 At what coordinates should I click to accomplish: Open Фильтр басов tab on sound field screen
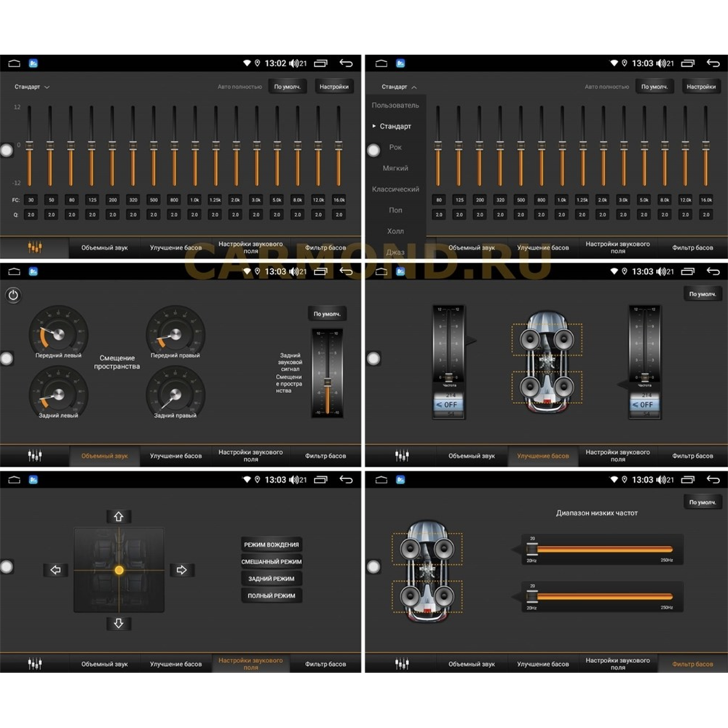coord(325,664)
